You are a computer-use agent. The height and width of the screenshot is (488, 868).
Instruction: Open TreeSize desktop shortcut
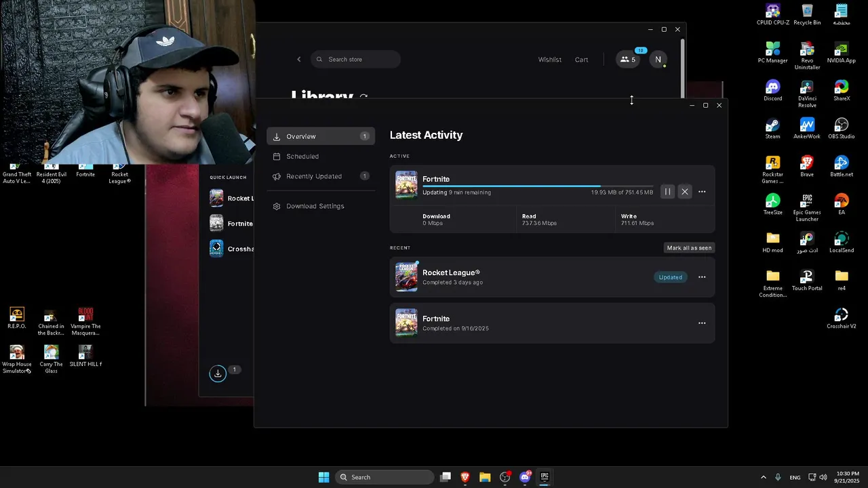(x=773, y=205)
